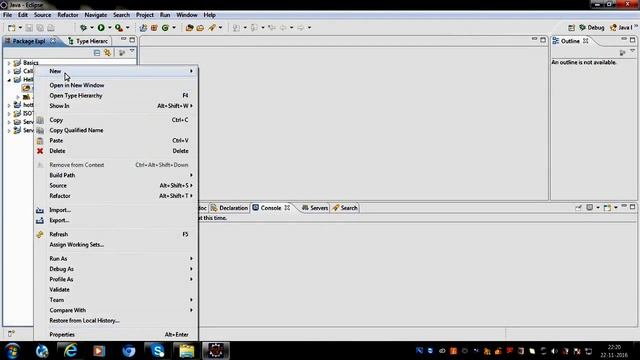The width and height of the screenshot is (640, 360).
Task: Open the Debug button dropdown arrow
Action: (92, 28)
